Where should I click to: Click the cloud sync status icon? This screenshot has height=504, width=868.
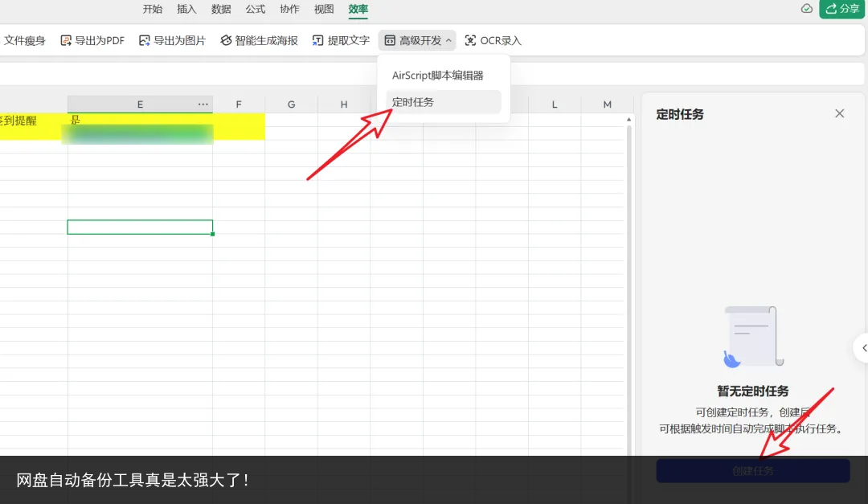(x=807, y=8)
